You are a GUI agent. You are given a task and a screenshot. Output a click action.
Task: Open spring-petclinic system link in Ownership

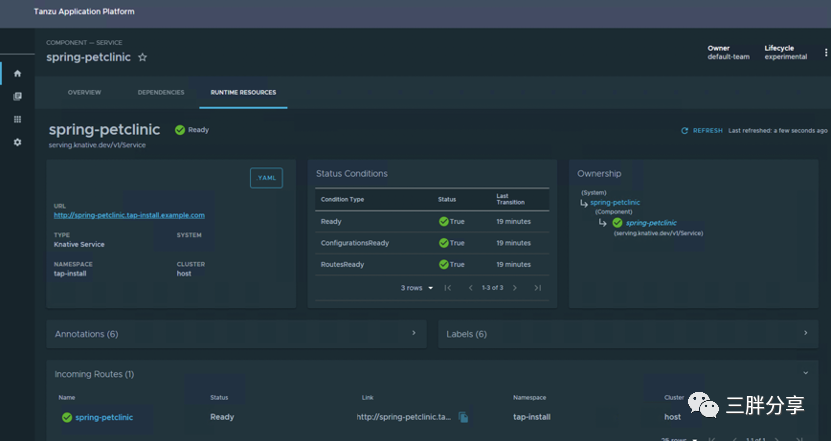point(615,202)
